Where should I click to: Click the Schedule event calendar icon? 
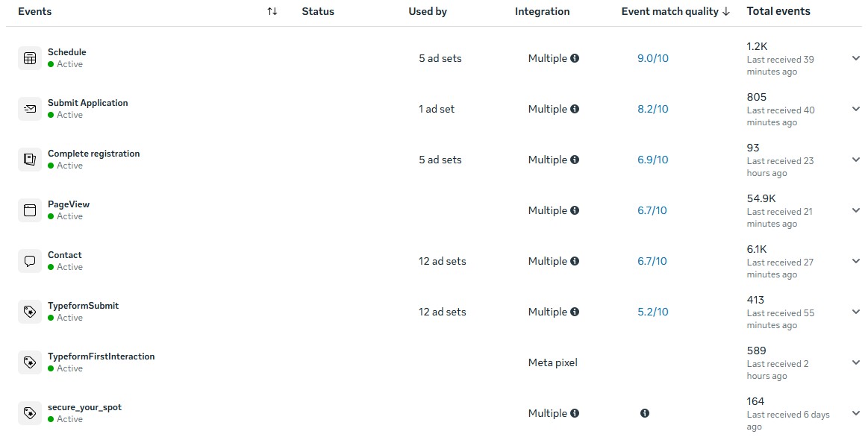point(30,58)
